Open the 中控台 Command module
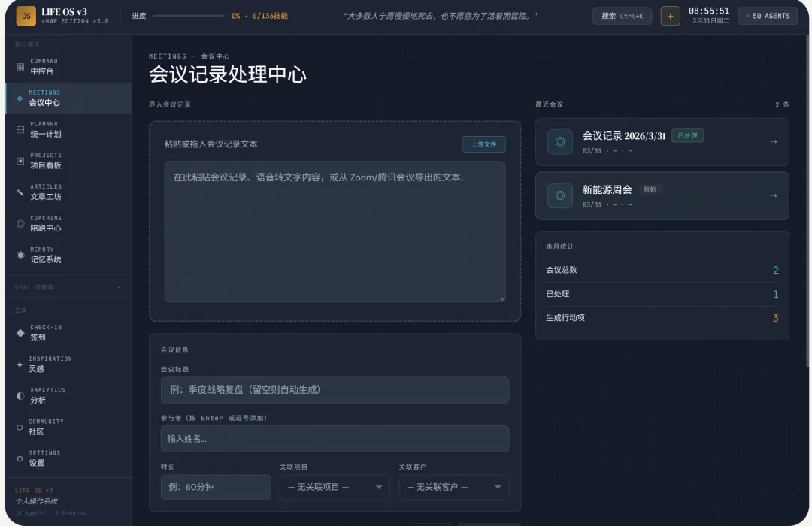Viewport: 812px width, 526px height. tap(68, 67)
